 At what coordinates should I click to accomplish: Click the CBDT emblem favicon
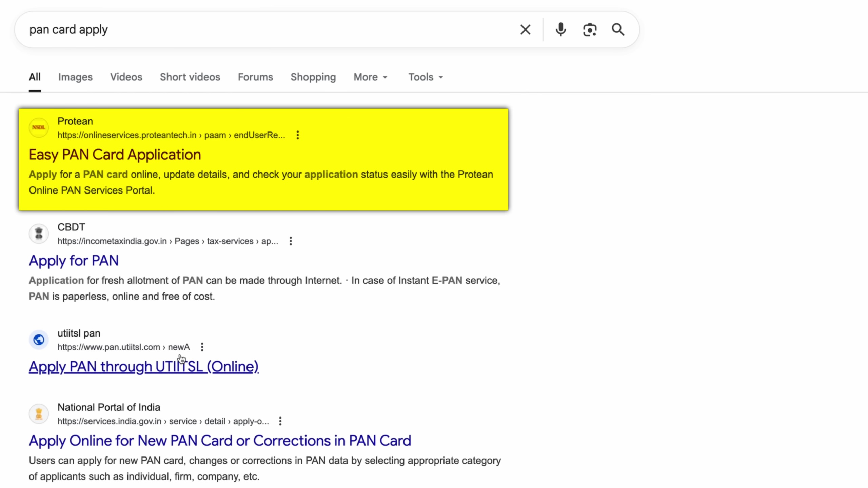(x=39, y=234)
